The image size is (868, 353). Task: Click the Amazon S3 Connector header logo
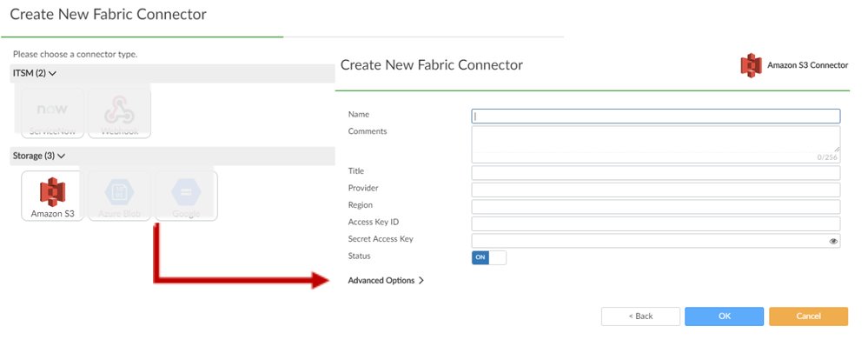[750, 65]
